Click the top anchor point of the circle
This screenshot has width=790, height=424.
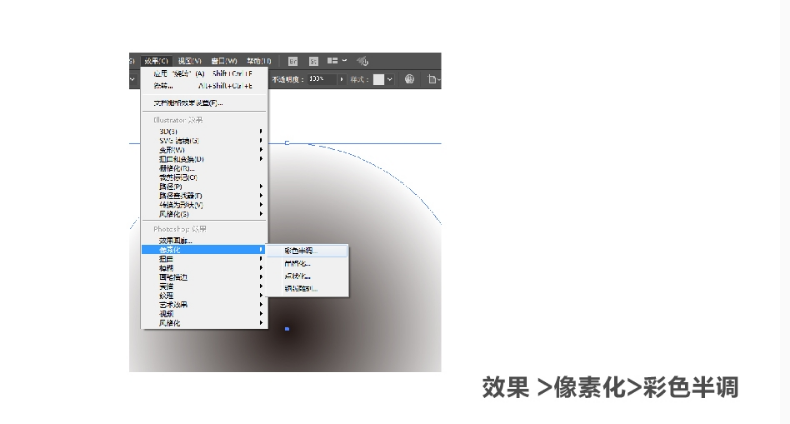tap(287, 143)
